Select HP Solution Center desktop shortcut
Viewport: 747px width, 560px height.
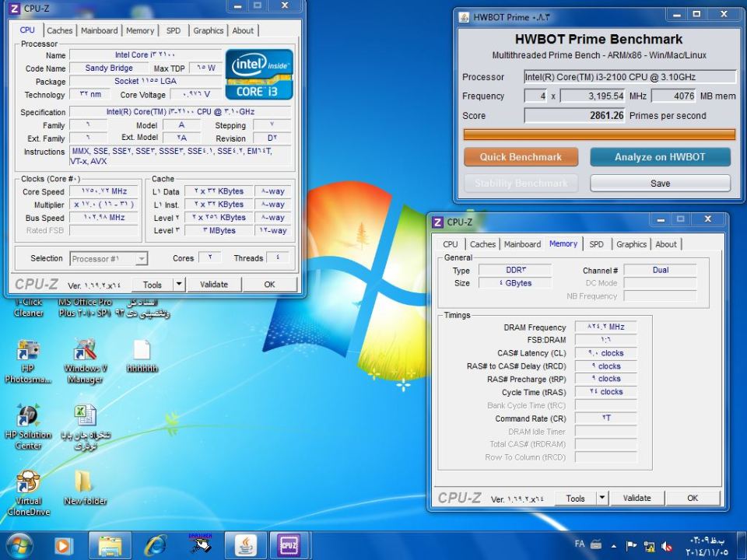click(x=28, y=427)
